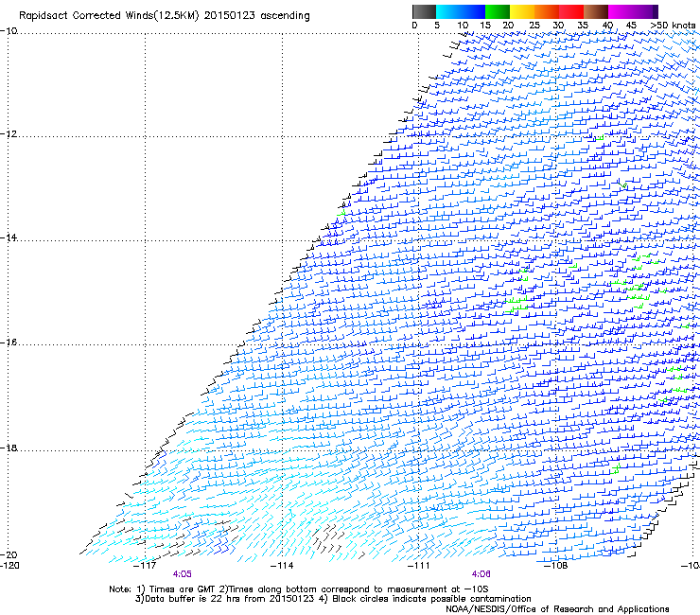The image size is (700, 615).
Task: Click the '-117' longitude axis label
Action: pyautogui.click(x=145, y=565)
